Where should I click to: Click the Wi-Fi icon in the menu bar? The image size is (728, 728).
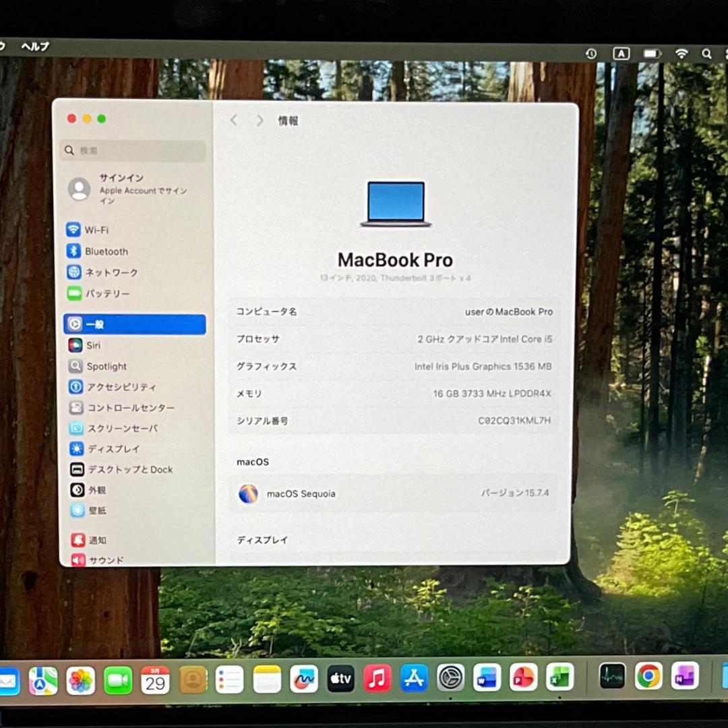(681, 53)
